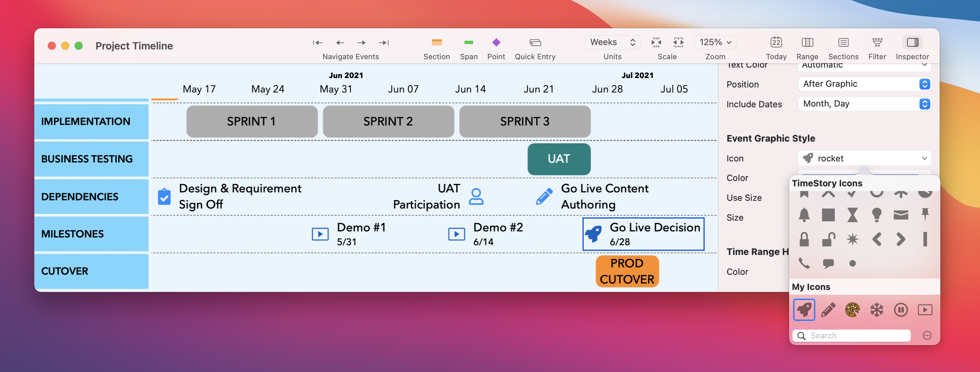Open the Filter toolbar icon
The image size is (980, 372).
877,43
